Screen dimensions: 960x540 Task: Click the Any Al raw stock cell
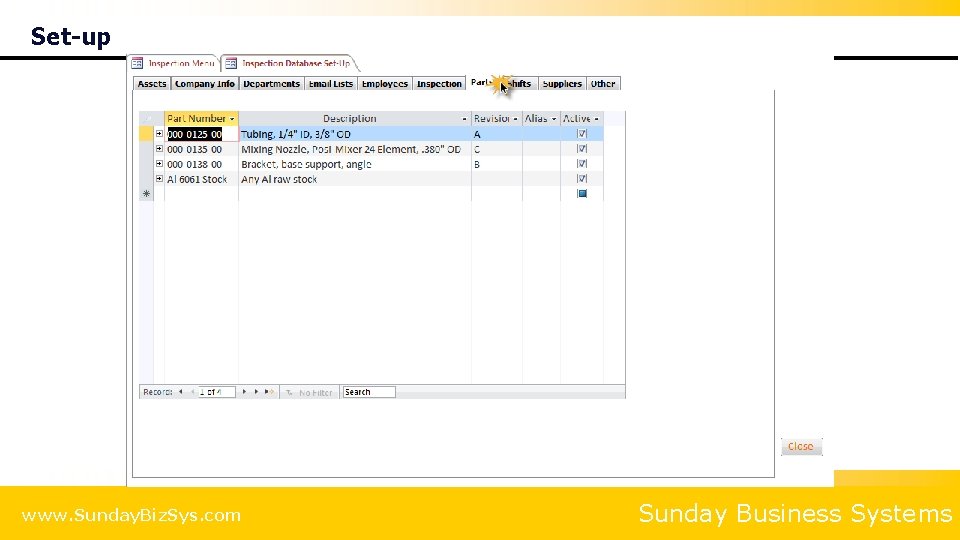(355, 179)
